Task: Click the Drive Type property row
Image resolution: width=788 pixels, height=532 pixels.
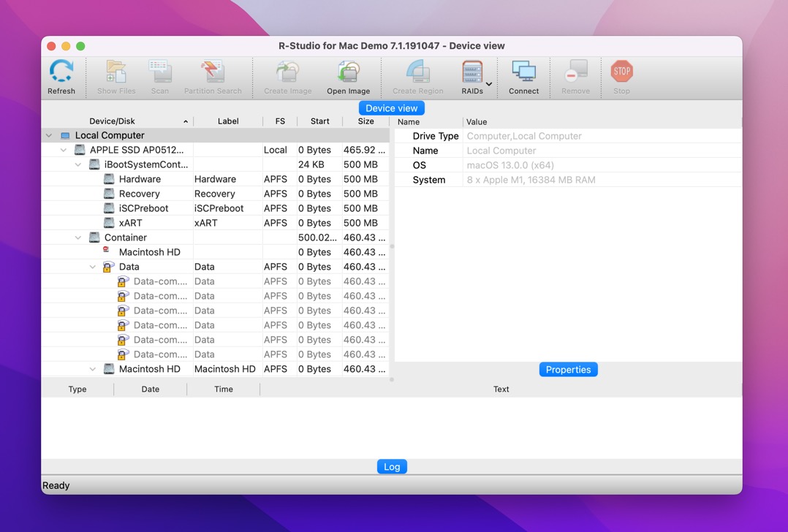Action: point(568,136)
